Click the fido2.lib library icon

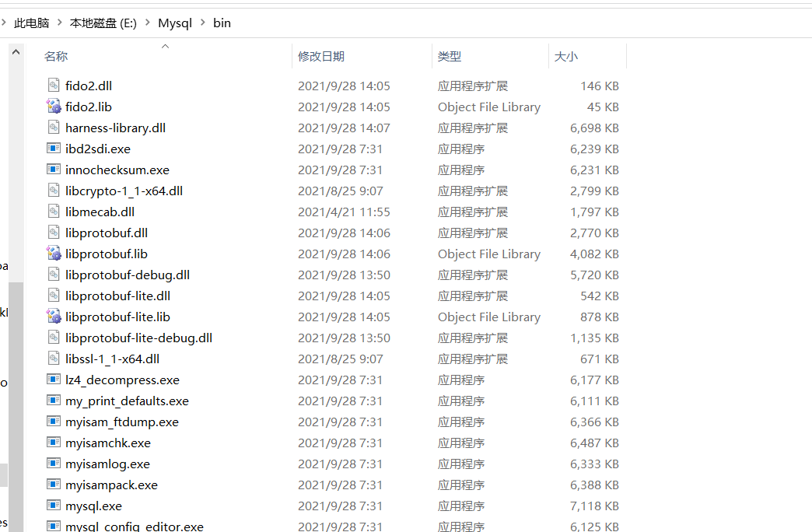click(x=54, y=107)
